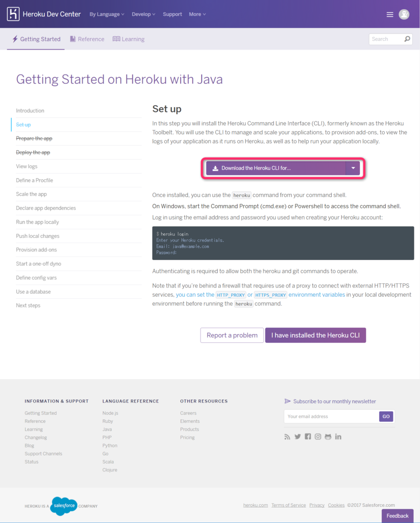The image size is (420, 523).
Task: Expand the Develop dropdown menu
Action: coord(143,14)
